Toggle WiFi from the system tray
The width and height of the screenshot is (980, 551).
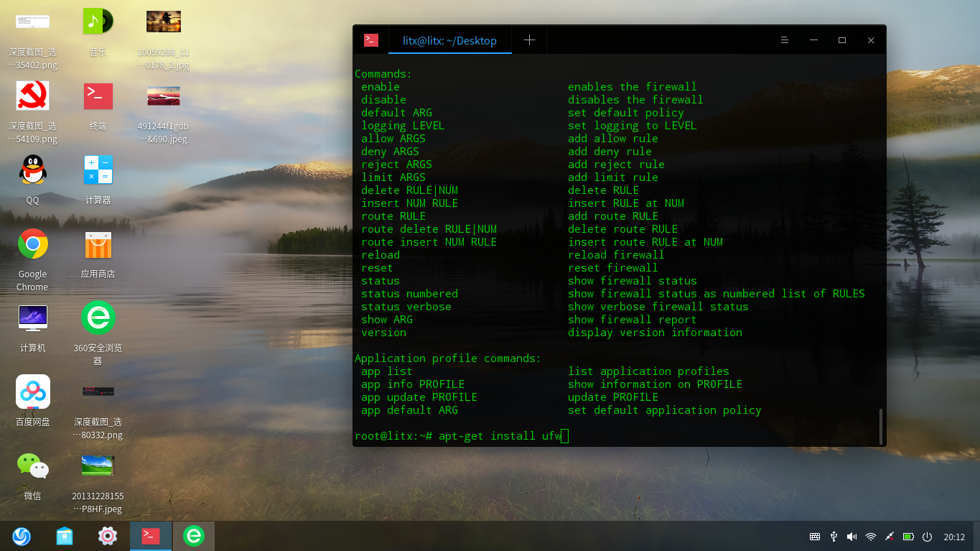tap(871, 536)
